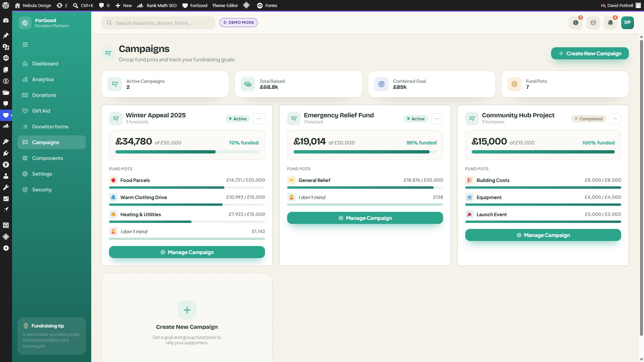Screen dimensions: 644x362
Task: Click updates icon showing 2
Action: click(x=62, y=5)
